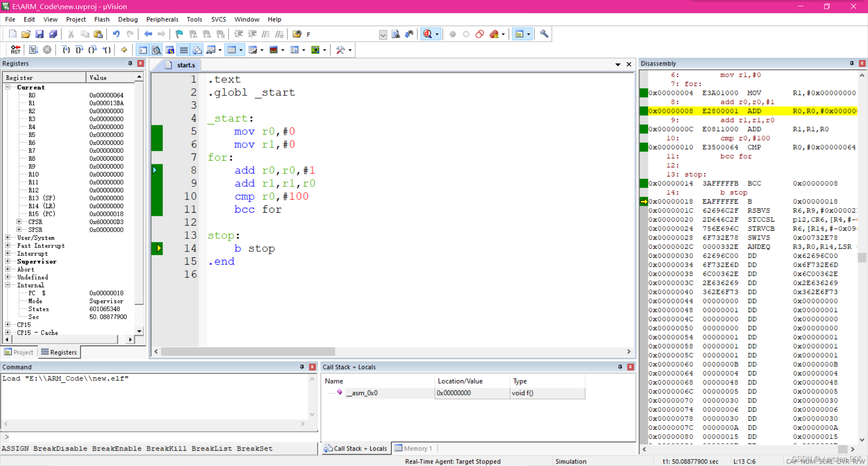Toggle the Command Window view
This screenshot has width=868, height=466.
point(143,50)
